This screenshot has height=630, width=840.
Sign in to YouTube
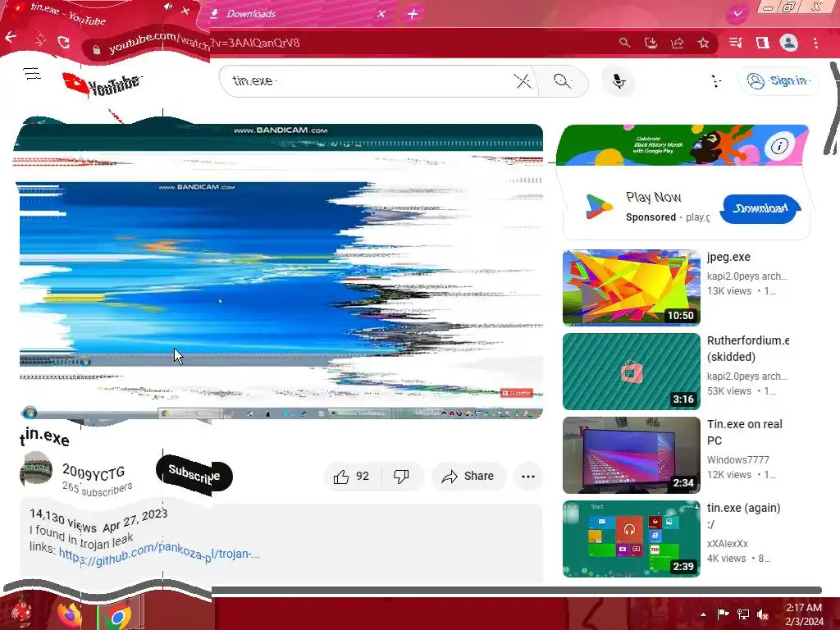point(779,81)
